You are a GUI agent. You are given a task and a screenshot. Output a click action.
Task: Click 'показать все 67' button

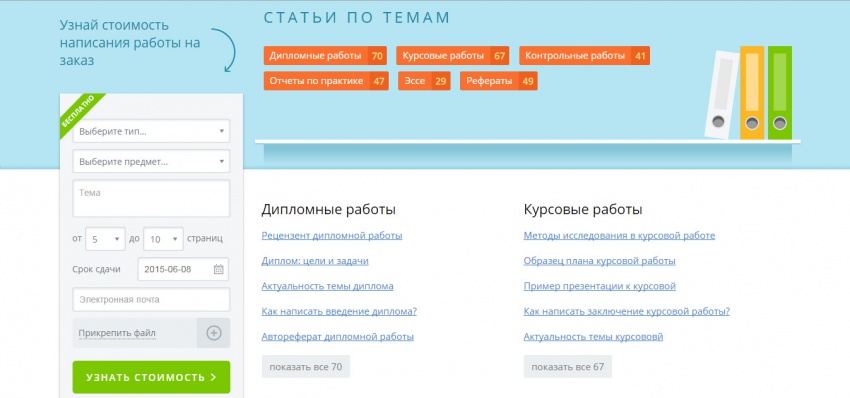(x=568, y=367)
